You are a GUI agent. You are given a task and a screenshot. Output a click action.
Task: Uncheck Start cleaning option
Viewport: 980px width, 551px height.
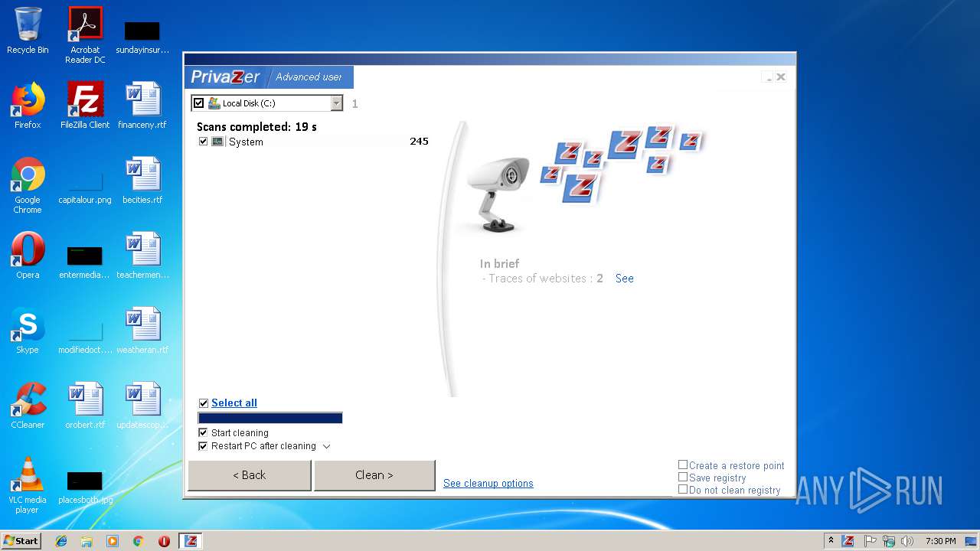204,432
